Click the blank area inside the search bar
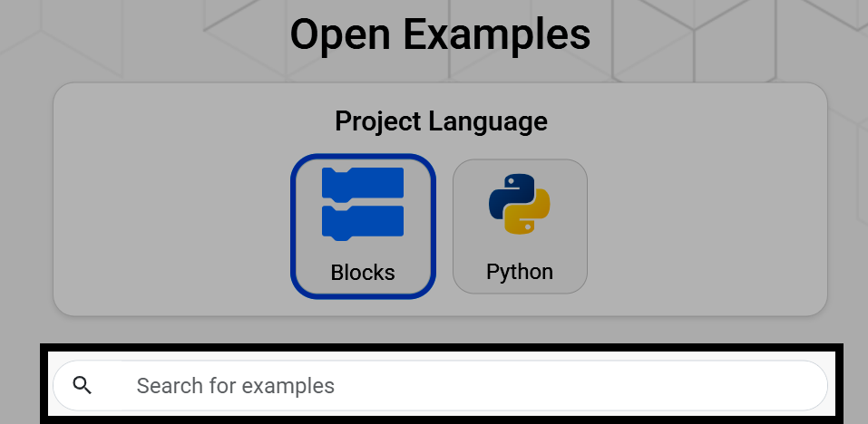 [x=581, y=385]
